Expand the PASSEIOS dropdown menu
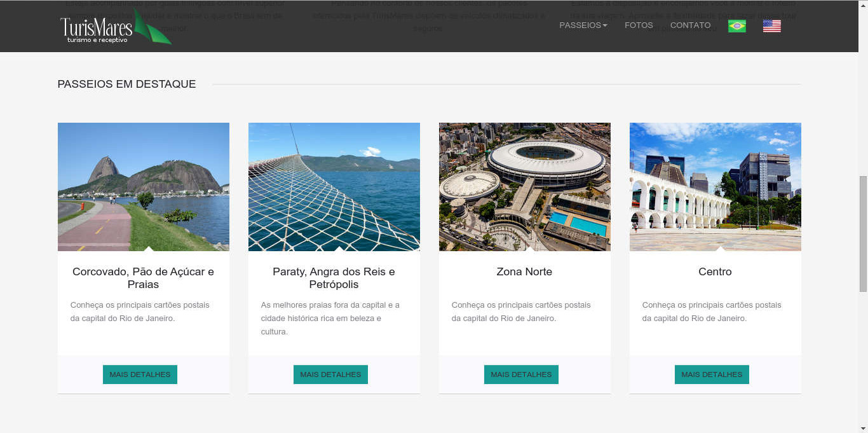This screenshot has width=868, height=433. pyautogui.click(x=583, y=25)
